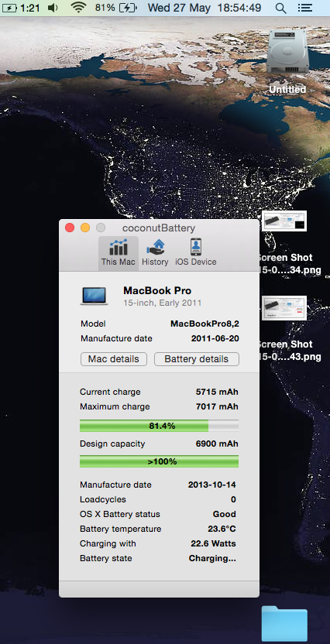
Task: Close the coconutBattery window
Action: (x=70, y=228)
